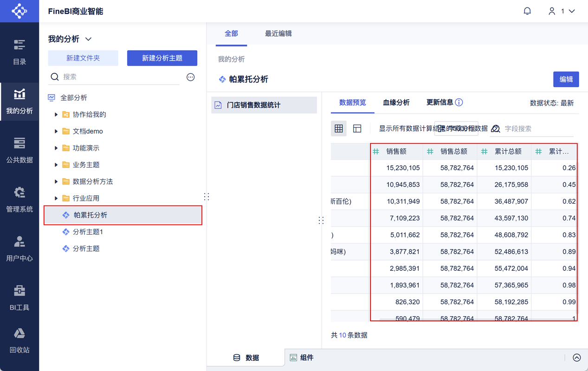Switch to the 血缘分析 tab

[x=396, y=102]
